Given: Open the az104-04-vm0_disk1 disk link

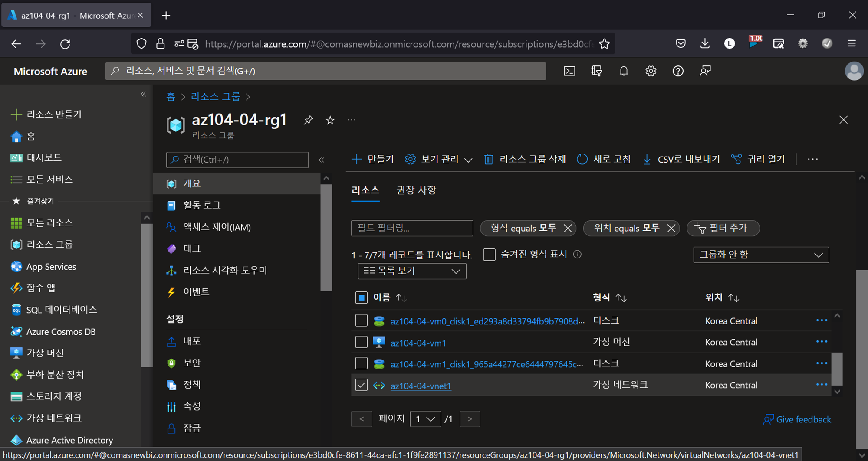Looking at the screenshot, I should [x=487, y=321].
